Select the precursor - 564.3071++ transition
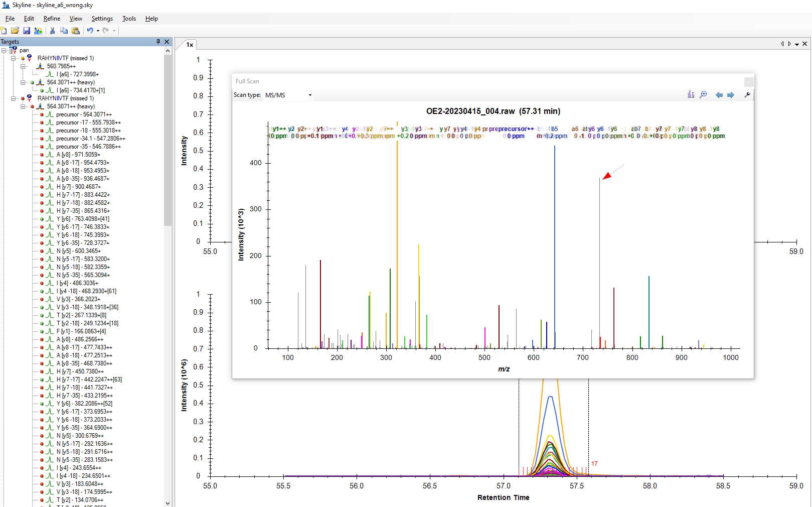The height and width of the screenshot is (507, 812). pos(84,114)
